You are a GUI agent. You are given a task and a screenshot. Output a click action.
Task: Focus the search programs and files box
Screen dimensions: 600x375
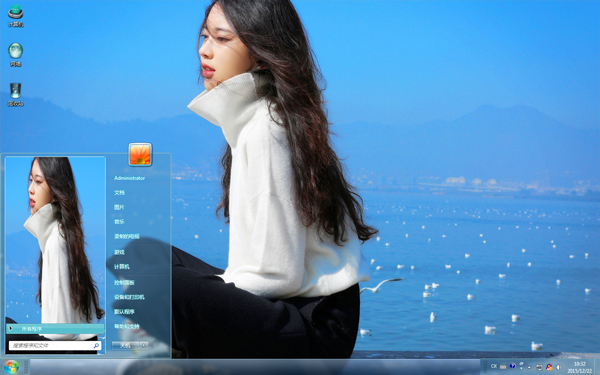coord(55,346)
